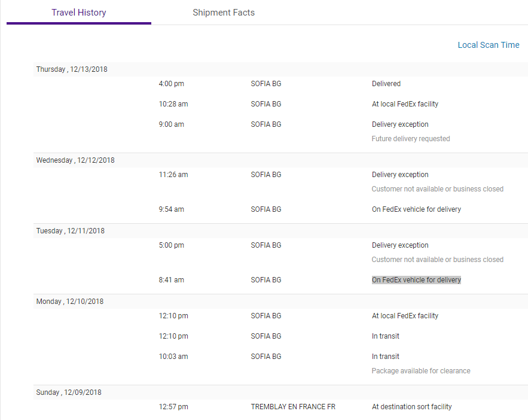
Task: Click the Wednesday, 12/12/2018 date header
Action: point(75,160)
